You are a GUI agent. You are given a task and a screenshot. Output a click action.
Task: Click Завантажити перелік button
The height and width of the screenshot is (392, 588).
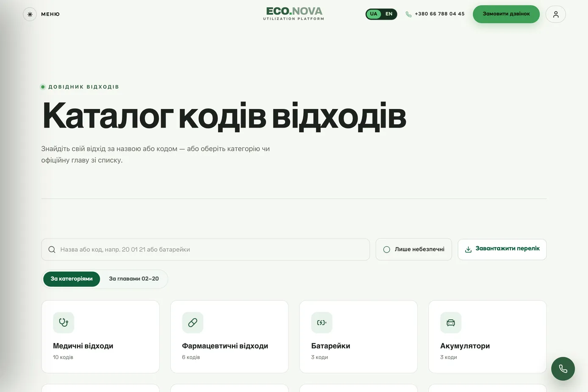coord(502,249)
